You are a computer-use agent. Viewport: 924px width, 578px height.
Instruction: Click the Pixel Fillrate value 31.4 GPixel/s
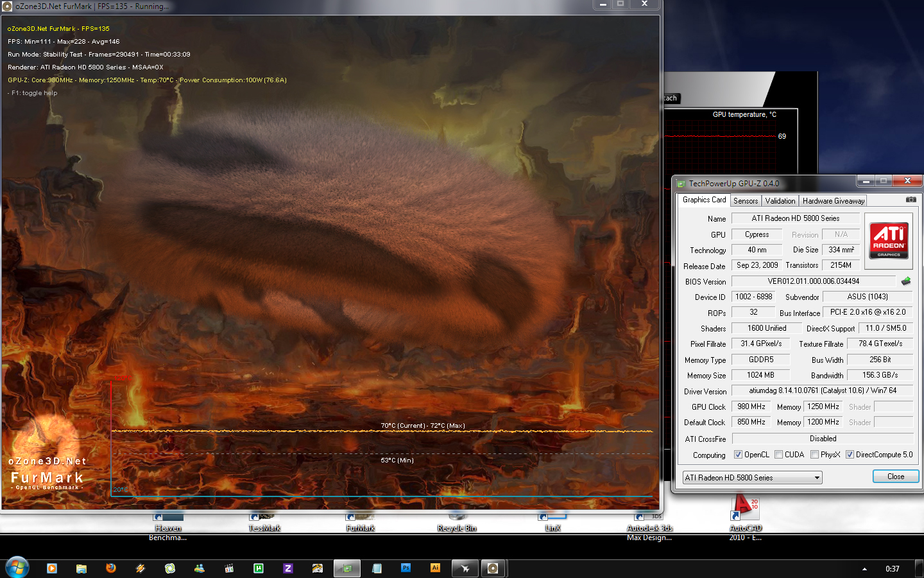click(x=761, y=344)
